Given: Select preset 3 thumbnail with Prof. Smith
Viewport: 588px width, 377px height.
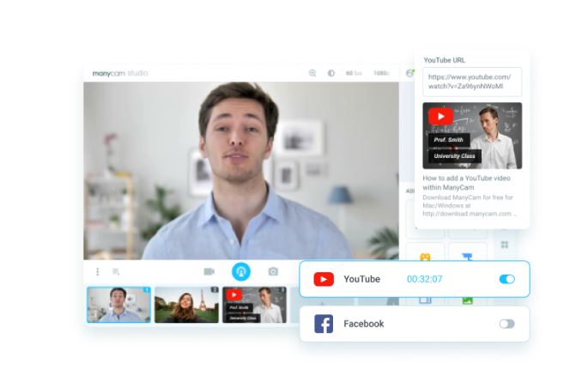Looking at the screenshot, I should click(254, 305).
